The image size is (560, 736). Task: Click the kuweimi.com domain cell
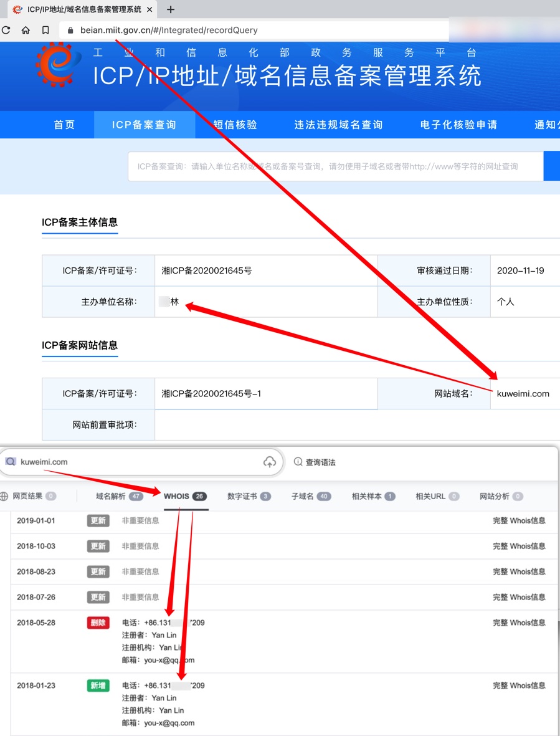[523, 394]
